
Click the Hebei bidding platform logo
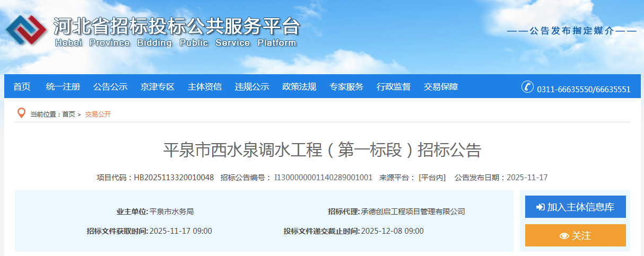(x=25, y=30)
